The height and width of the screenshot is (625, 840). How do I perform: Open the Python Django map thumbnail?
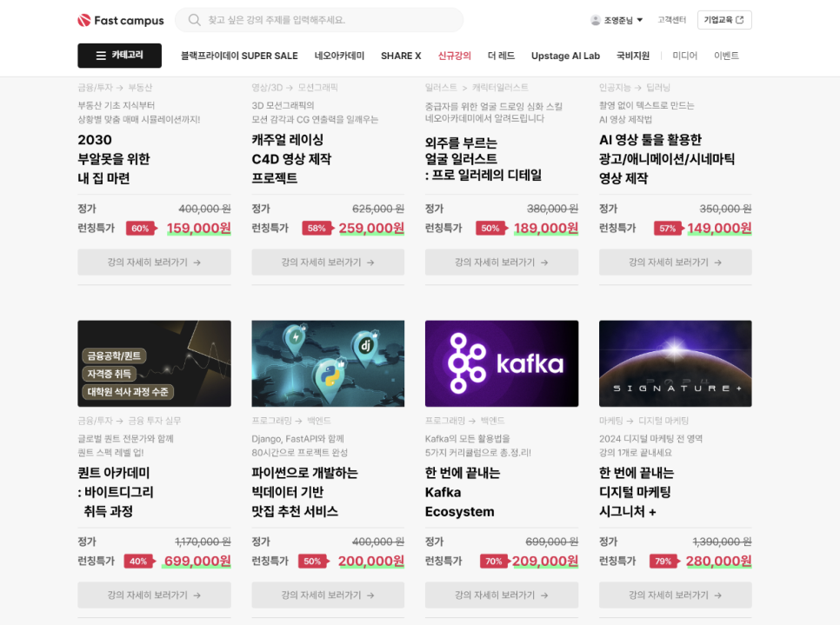328,363
